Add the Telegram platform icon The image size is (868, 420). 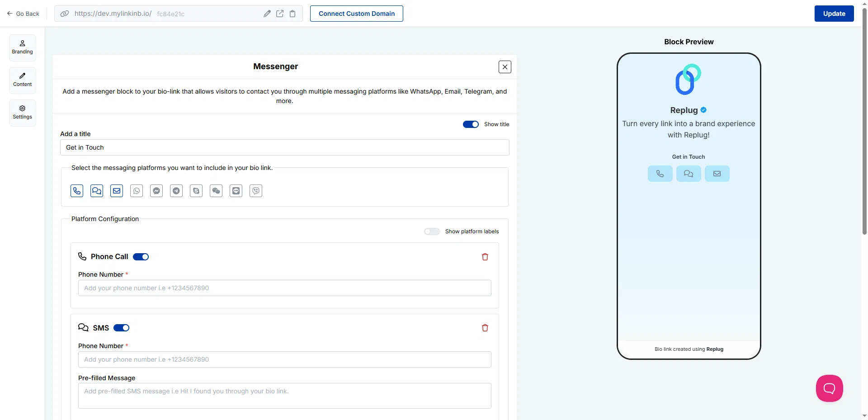(176, 191)
